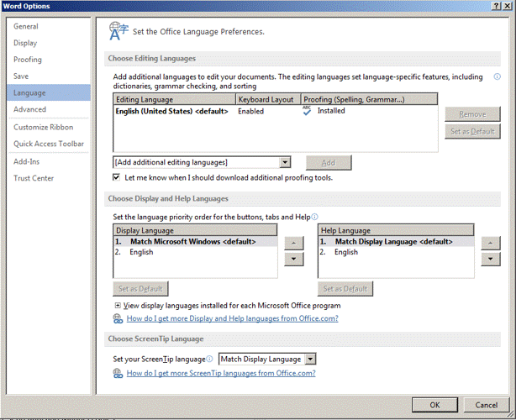This screenshot has height=420, width=516.
Task: Select English in the Display Language list
Action: coord(141,252)
